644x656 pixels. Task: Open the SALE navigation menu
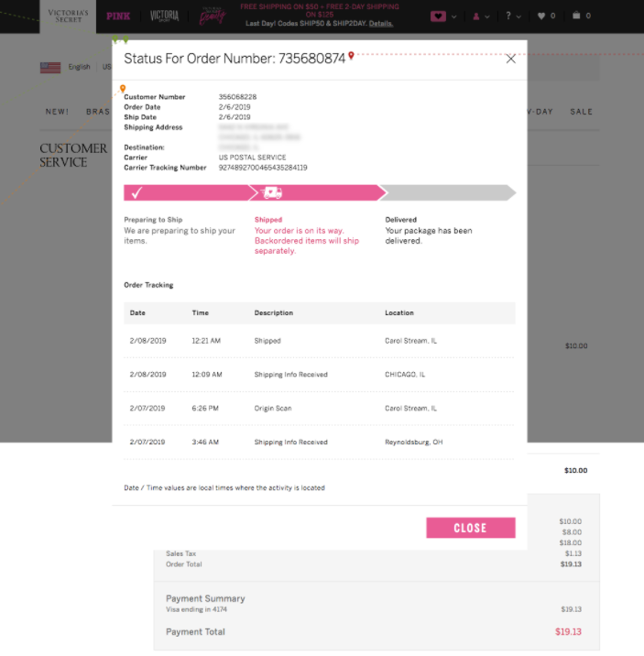582,112
